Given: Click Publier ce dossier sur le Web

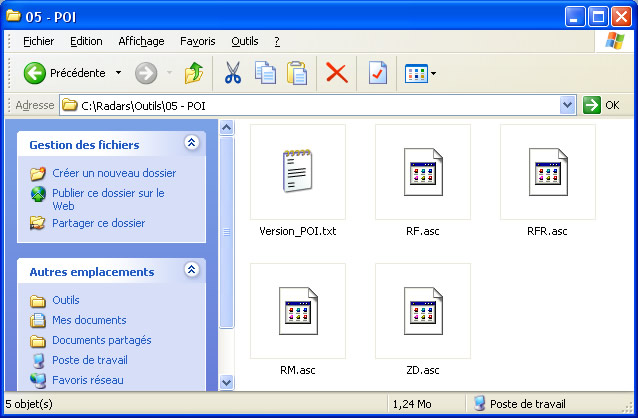Looking at the screenshot, I should [x=108, y=199].
